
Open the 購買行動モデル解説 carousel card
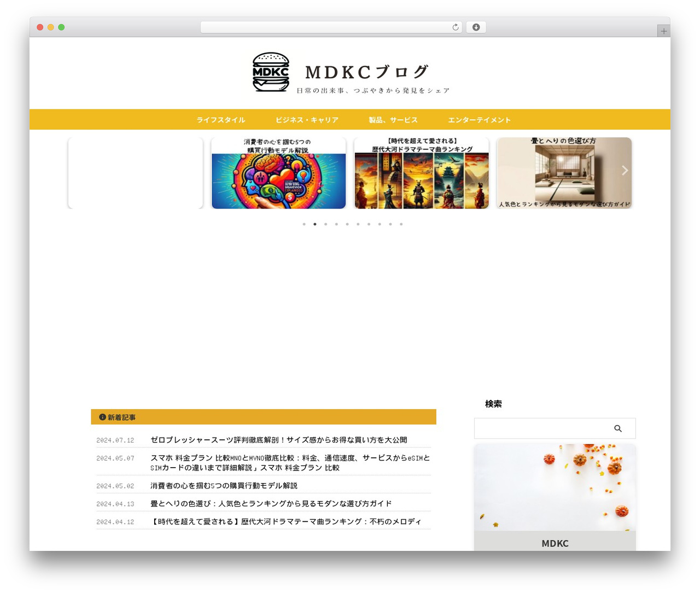tap(278, 173)
